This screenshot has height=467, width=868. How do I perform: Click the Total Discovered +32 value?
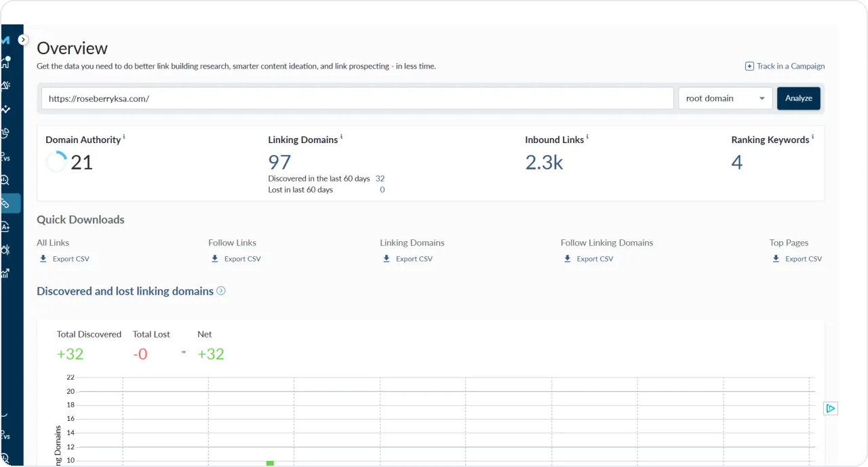click(70, 354)
